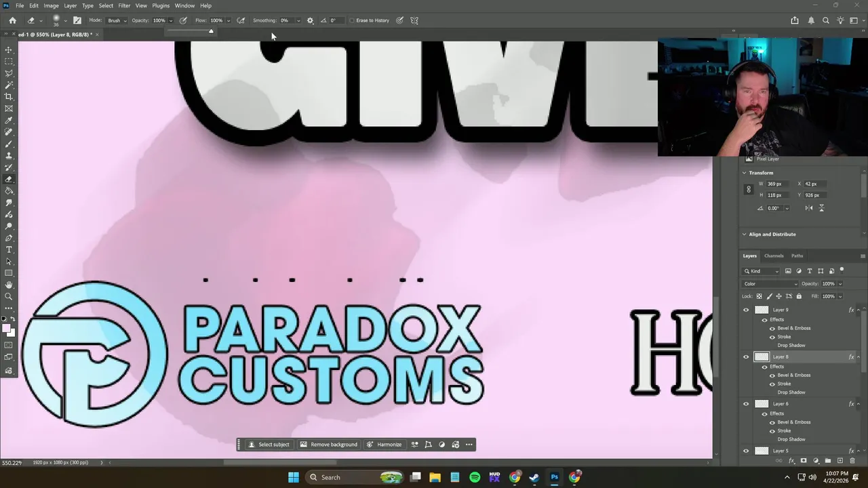Click the opacity slider handle
This screenshot has width=868, height=488.
tap(211, 31)
